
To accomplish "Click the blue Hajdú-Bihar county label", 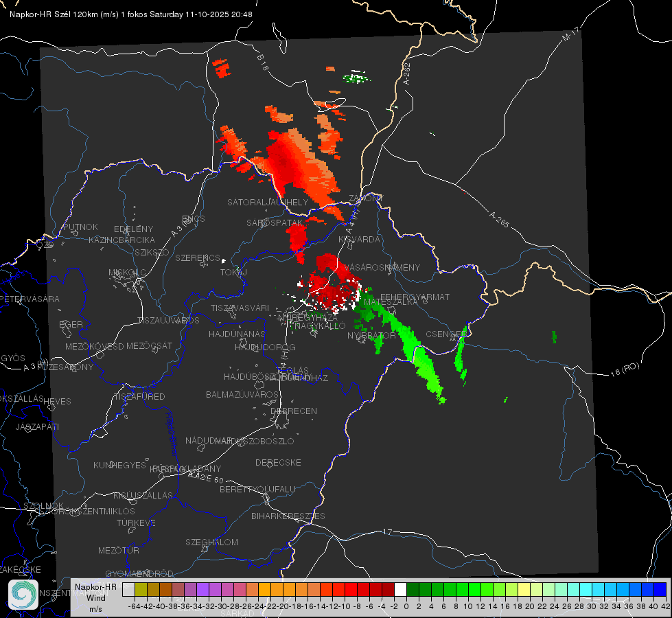I will [172, 434].
